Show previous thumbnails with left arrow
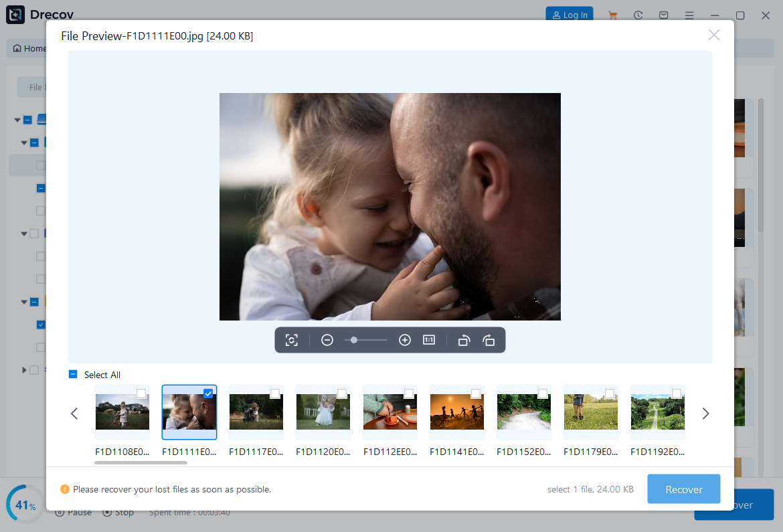Image resolution: width=783 pixels, height=532 pixels. click(74, 414)
